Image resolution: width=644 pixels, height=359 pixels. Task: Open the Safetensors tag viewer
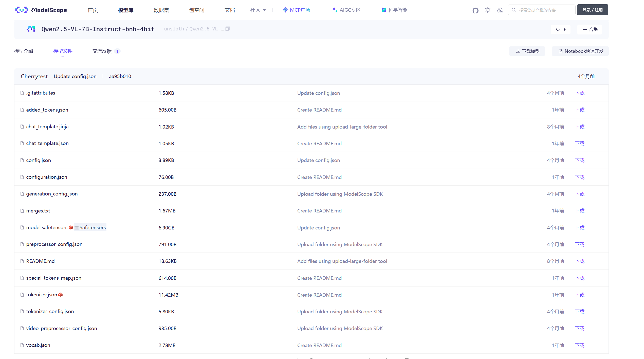click(x=90, y=228)
